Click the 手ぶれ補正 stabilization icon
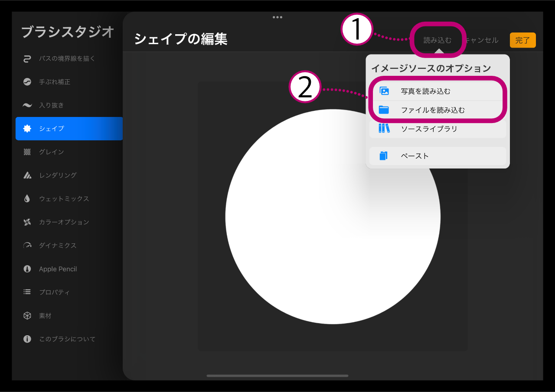Screen dimensions: 555x392 [27, 82]
